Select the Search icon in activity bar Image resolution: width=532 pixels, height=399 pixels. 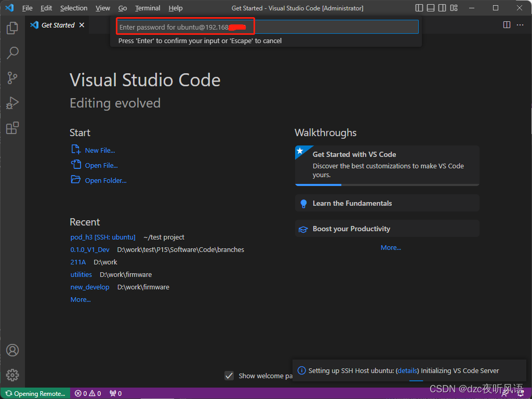[x=12, y=53]
